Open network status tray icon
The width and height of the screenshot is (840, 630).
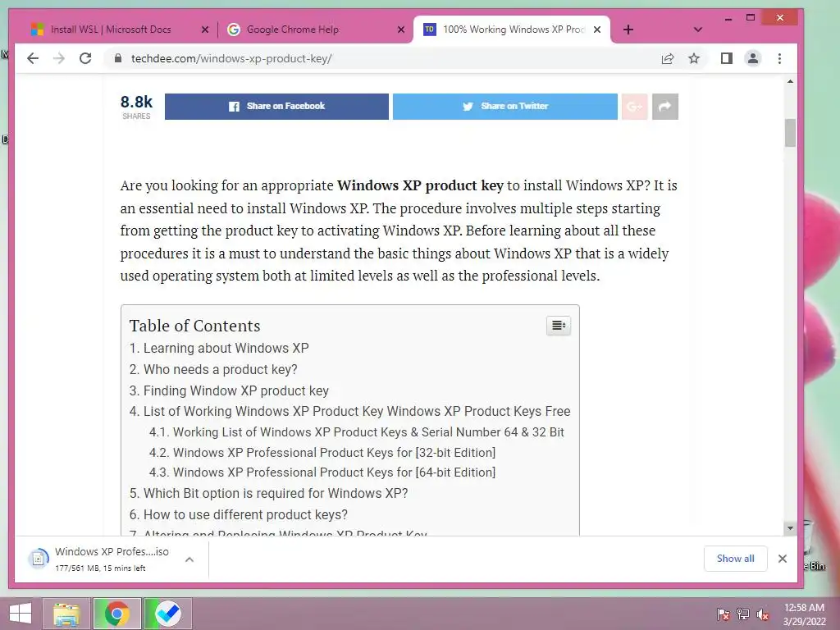(743, 614)
